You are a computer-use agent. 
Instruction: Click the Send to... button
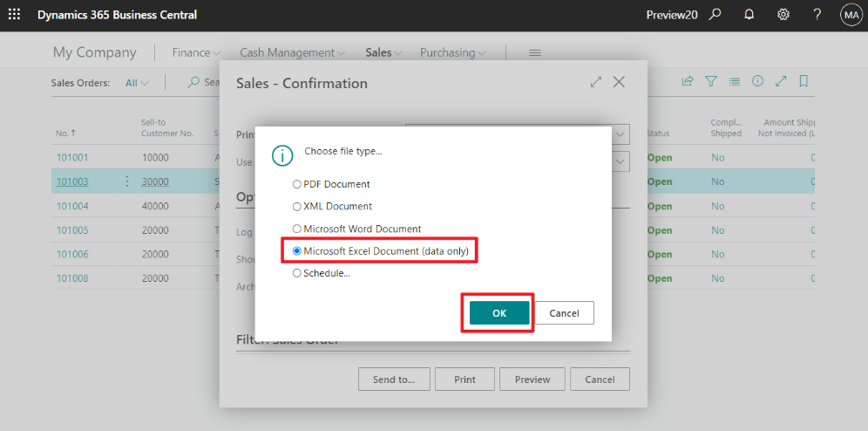point(394,380)
